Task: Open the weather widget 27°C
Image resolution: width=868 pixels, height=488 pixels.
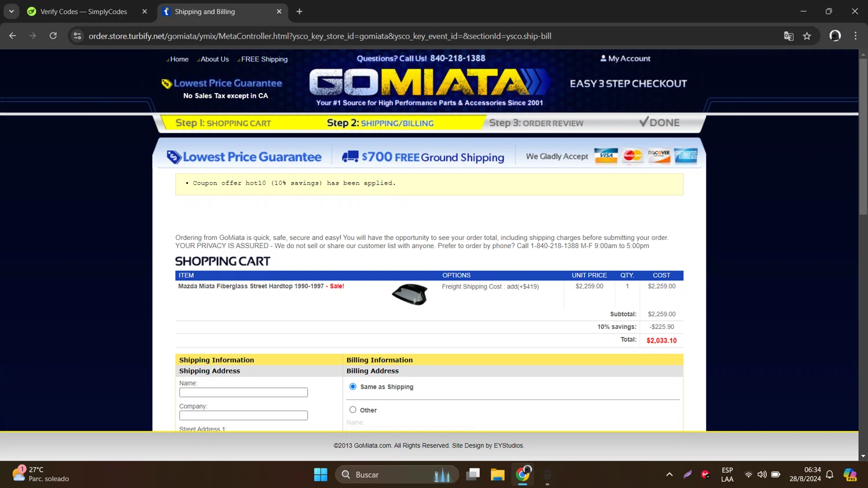Action: (x=41, y=474)
